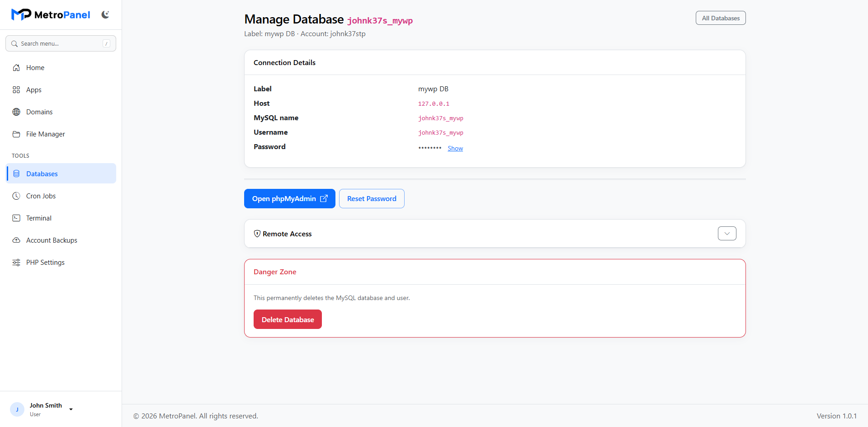Click MySQL name value johnk37s_mywp
Viewport: 868px width, 427px height.
pyautogui.click(x=441, y=118)
